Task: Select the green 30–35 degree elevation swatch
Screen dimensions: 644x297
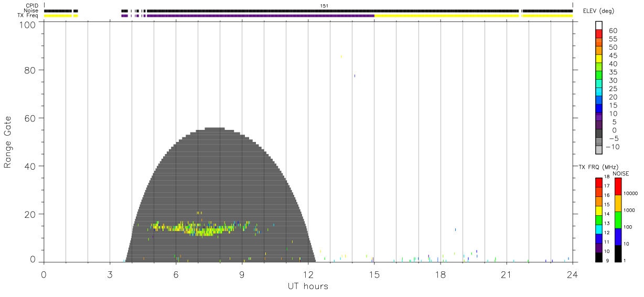Action: tap(598, 76)
